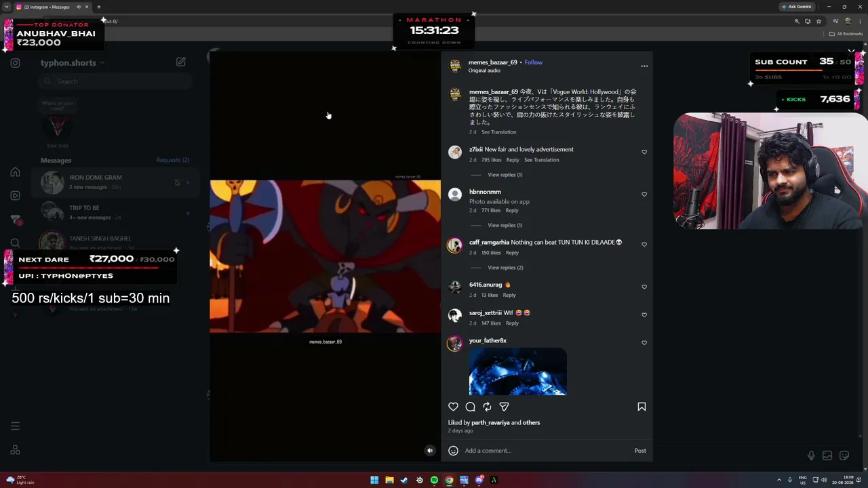Open the post's three-dot more options
The image size is (868, 488).
(x=644, y=66)
